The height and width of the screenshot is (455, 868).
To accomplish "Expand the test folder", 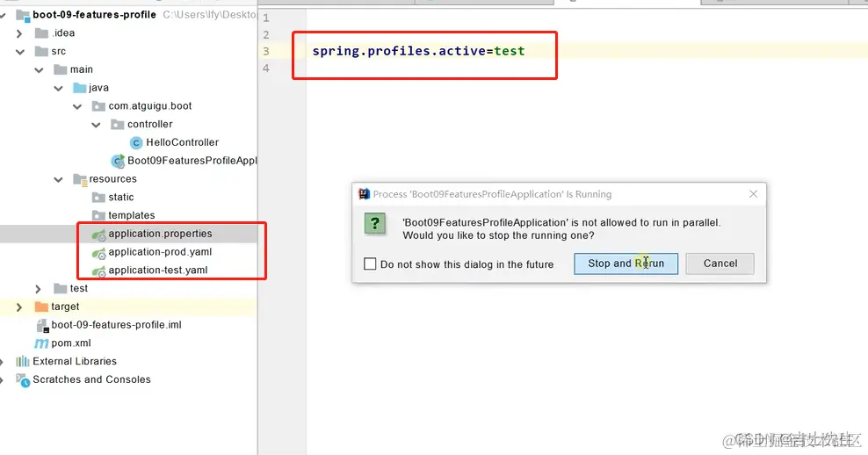I will 38,289.
